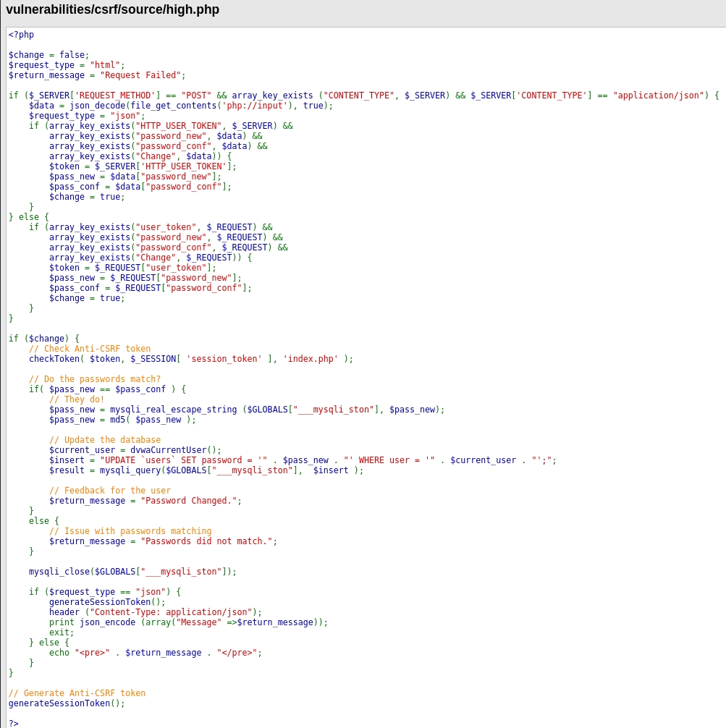Click the "Password Changed." message string
This screenshot has height=728, width=726.
point(188,501)
